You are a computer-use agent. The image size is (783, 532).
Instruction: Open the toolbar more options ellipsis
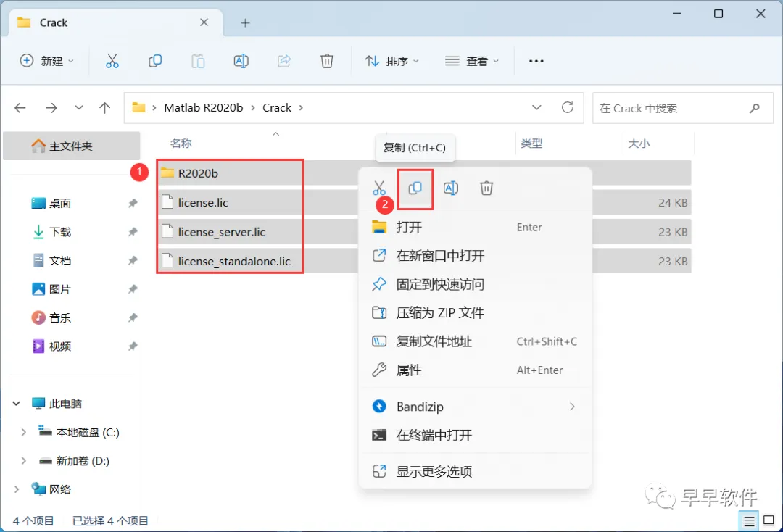(536, 61)
